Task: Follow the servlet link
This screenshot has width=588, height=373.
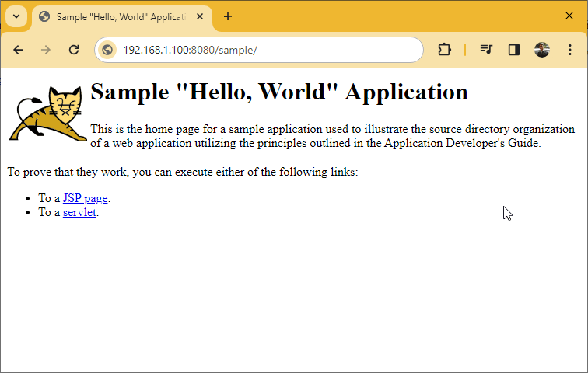Action: (x=79, y=212)
